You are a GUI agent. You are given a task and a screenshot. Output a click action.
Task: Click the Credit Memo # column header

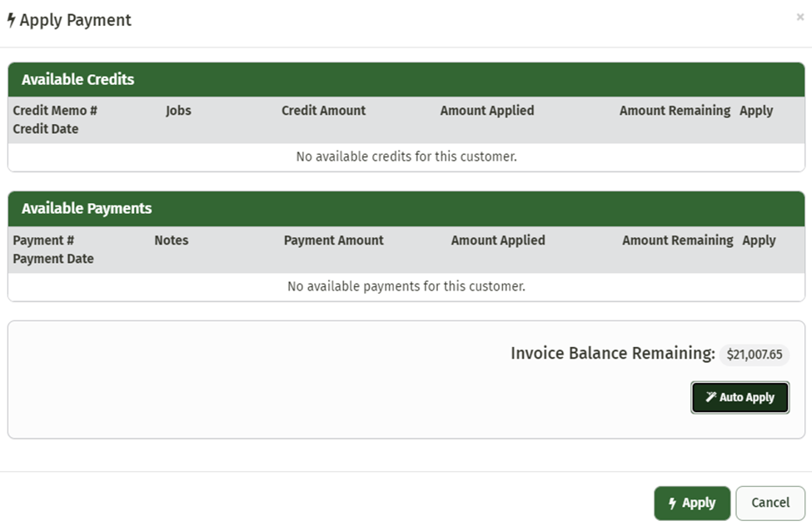55,111
